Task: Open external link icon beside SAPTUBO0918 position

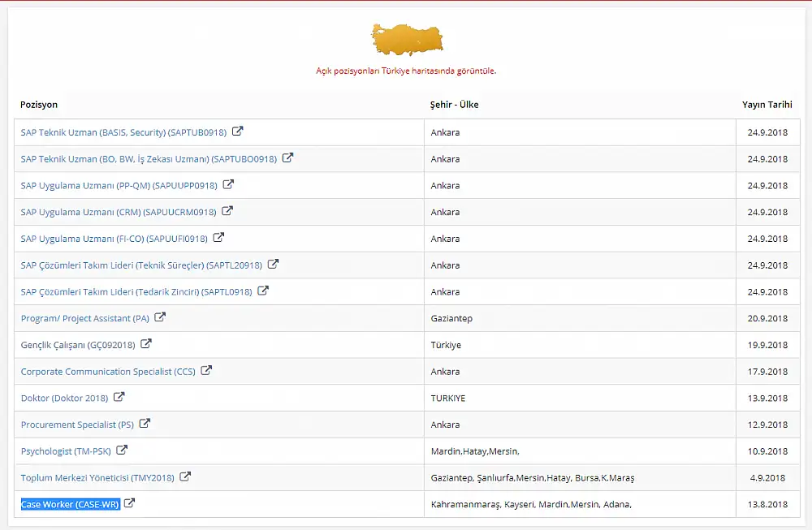Action: [287, 157]
